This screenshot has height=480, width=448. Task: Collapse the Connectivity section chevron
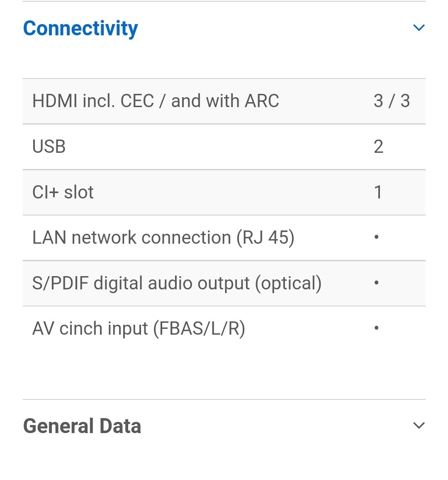419,27
